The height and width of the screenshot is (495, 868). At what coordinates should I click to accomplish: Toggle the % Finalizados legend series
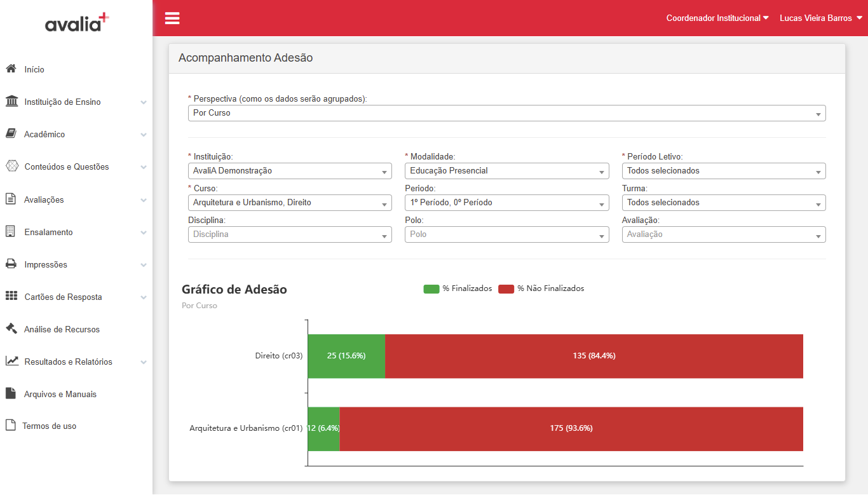point(458,288)
